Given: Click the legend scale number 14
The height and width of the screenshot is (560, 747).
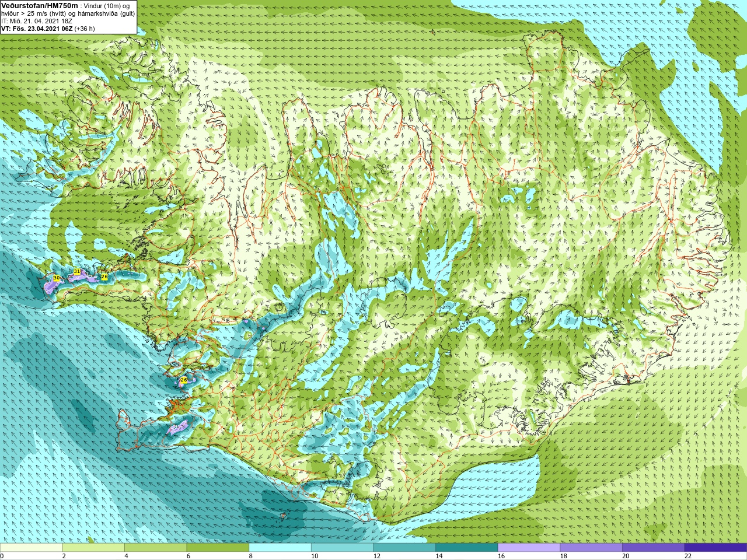Looking at the screenshot, I should click(x=439, y=556).
